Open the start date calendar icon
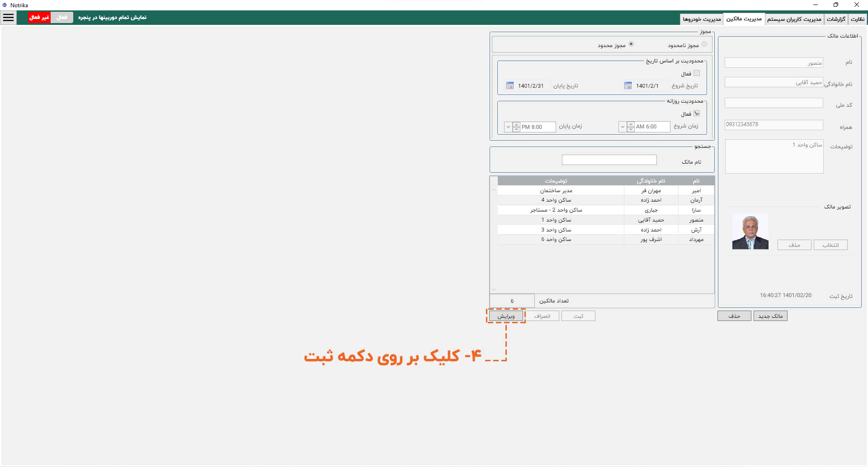 click(x=628, y=85)
